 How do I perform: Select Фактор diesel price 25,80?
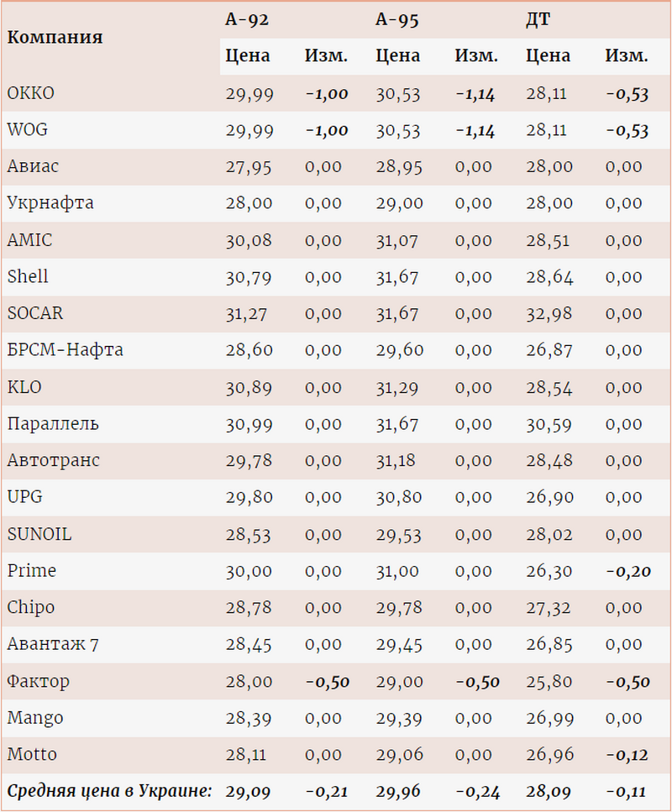(x=550, y=682)
